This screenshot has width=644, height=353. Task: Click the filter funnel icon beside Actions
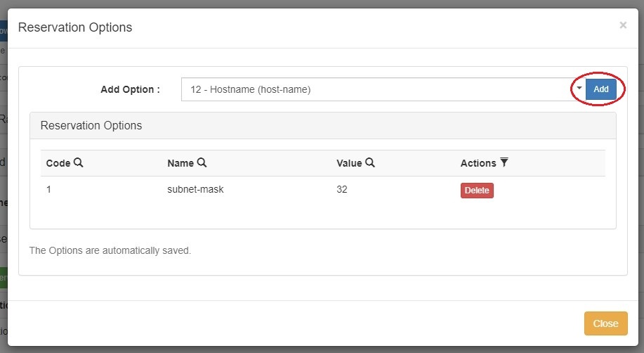pyautogui.click(x=504, y=162)
